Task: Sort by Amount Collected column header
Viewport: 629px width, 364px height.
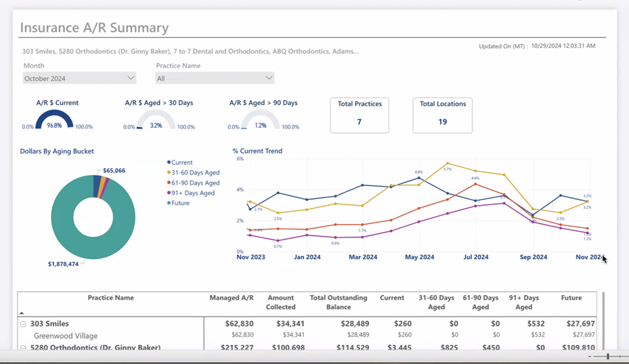Action: [281, 302]
